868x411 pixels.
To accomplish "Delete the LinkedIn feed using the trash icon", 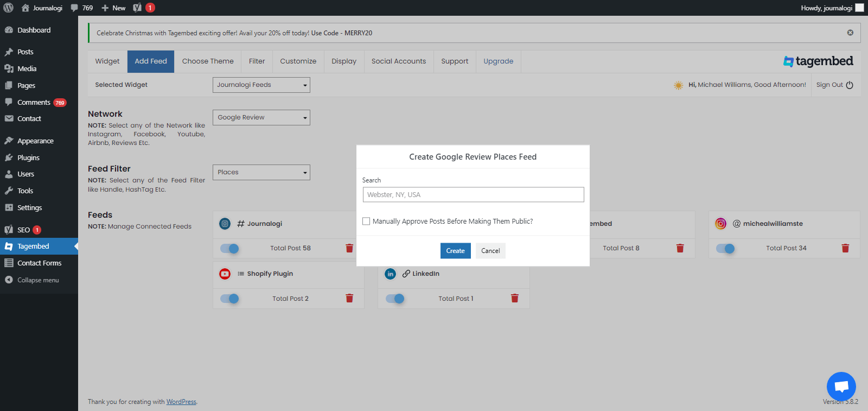I will click(x=515, y=298).
